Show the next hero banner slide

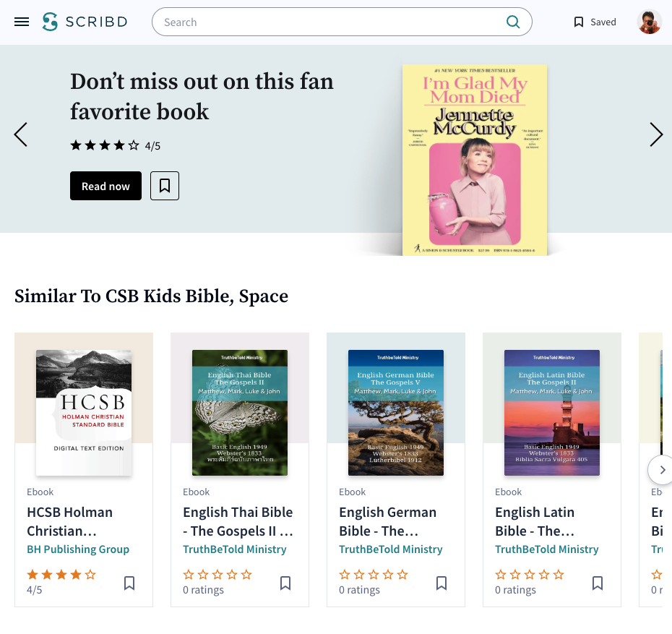pyautogui.click(x=655, y=134)
